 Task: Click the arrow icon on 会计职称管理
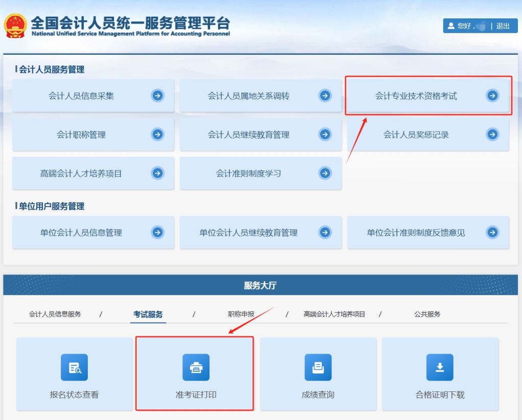[158, 134]
